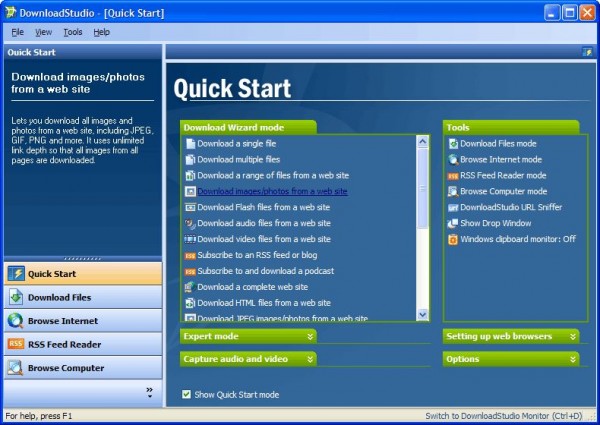Click the clipboard monitor icon in Tools
The image size is (600, 425).
(x=453, y=239)
